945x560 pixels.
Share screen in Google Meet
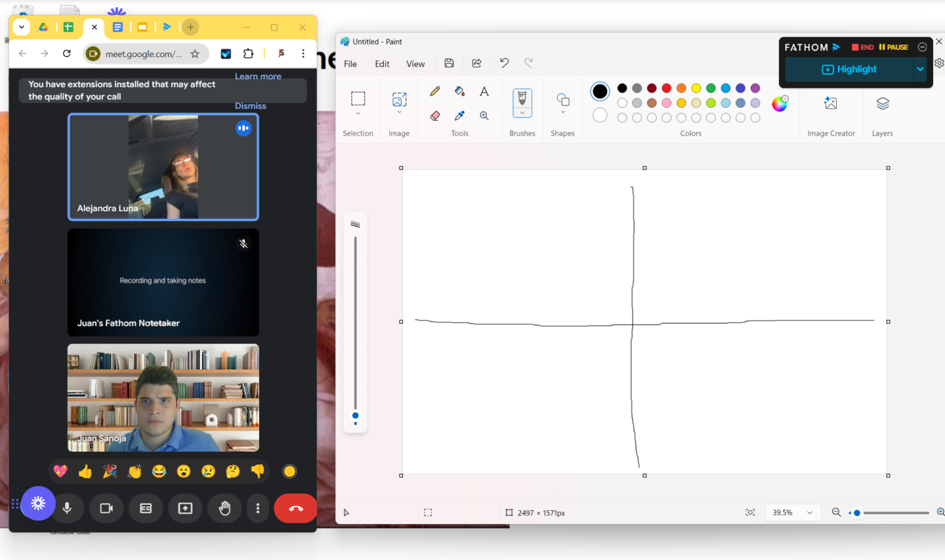[186, 509]
